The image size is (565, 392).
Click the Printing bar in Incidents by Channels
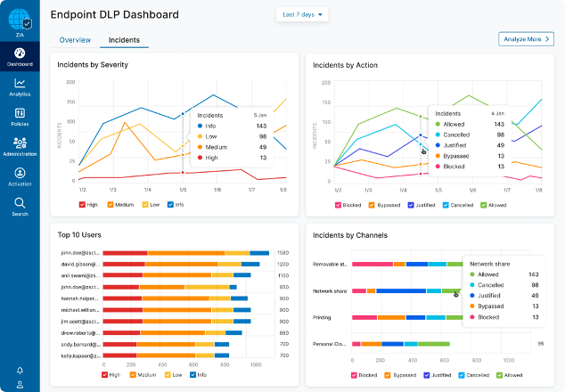(401, 315)
